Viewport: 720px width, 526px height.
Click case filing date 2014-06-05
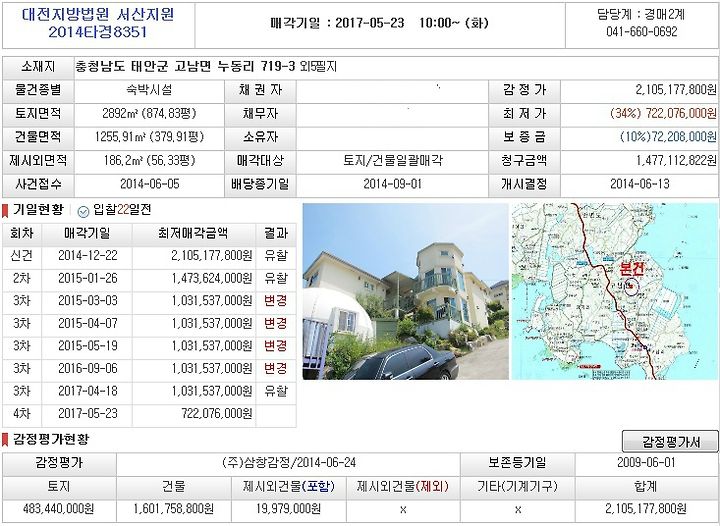(x=150, y=184)
